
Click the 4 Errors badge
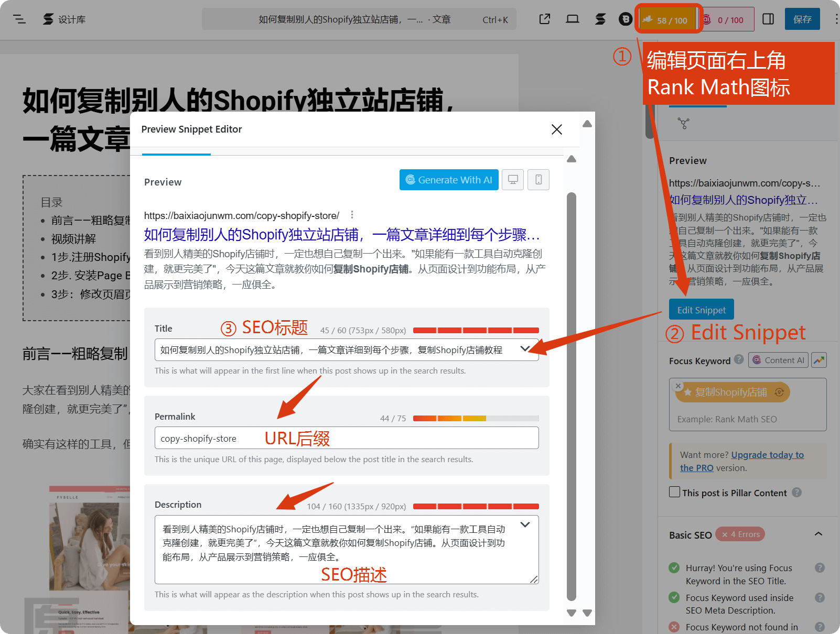[740, 534]
